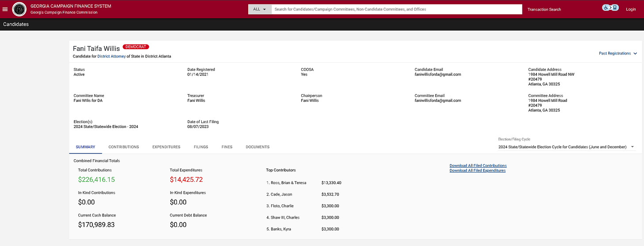This screenshot has height=246, width=644.
Task: Click the $3,532.70 contribution amount
Action: pos(330,194)
